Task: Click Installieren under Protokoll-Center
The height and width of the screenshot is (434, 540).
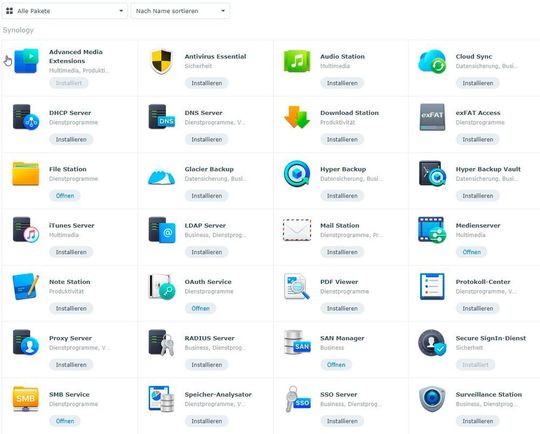Action: (x=478, y=308)
